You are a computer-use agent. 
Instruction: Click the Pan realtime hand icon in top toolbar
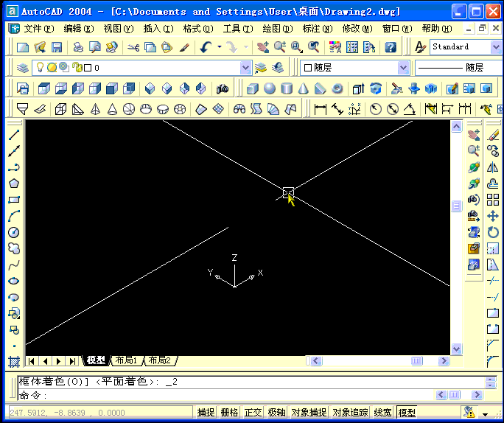[263, 47]
